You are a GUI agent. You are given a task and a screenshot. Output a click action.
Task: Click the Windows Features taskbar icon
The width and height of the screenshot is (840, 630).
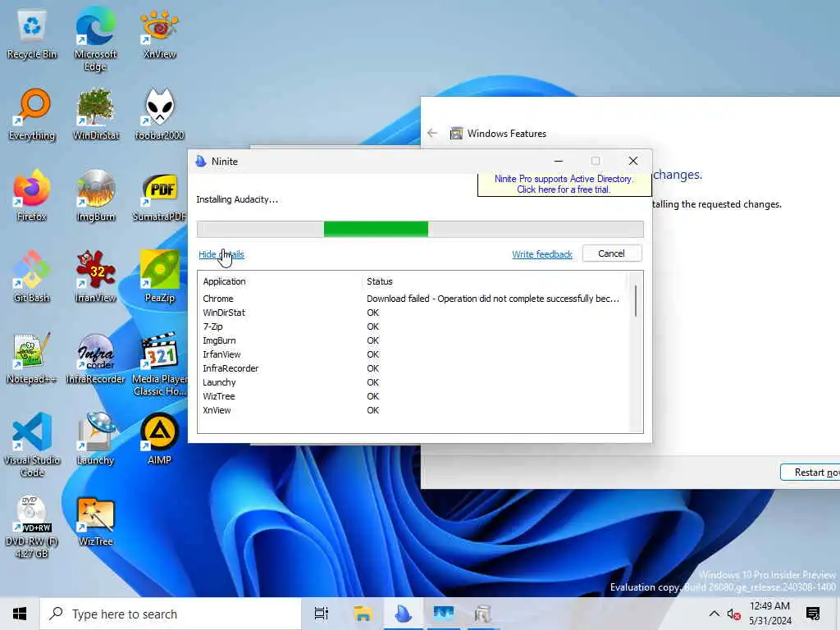coord(482,614)
